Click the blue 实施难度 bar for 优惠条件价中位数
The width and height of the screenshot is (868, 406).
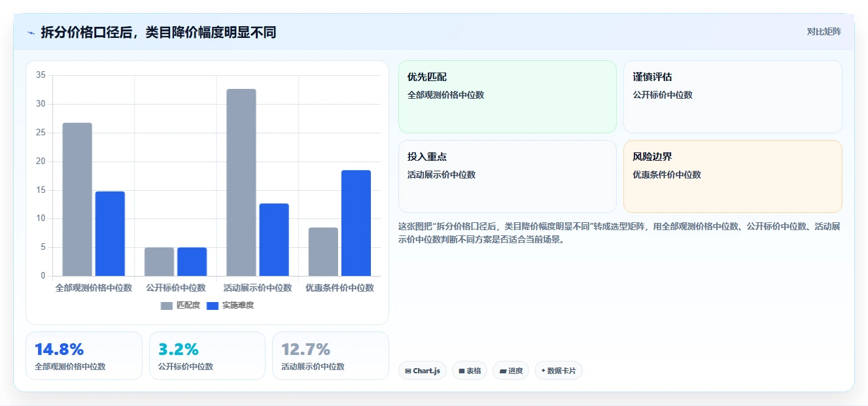(x=356, y=223)
